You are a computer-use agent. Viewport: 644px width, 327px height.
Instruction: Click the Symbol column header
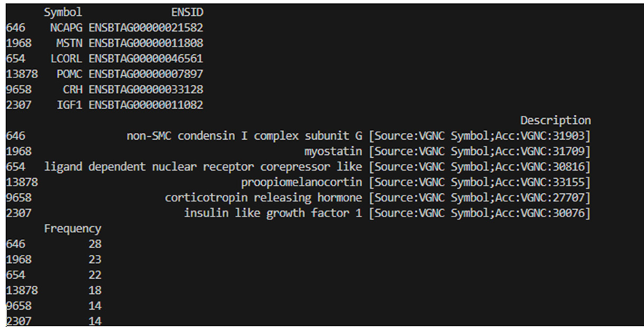(63, 12)
